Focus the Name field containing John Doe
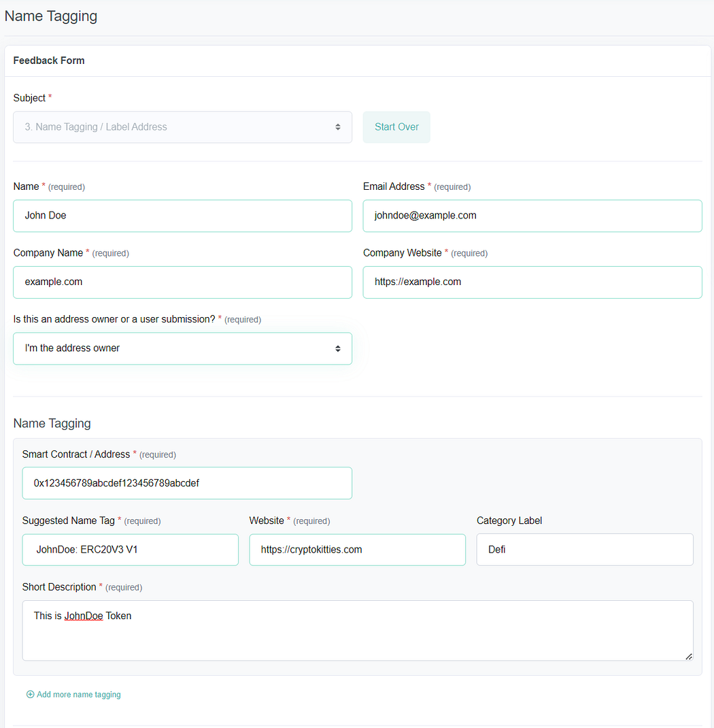This screenshot has width=714, height=728. click(x=182, y=216)
